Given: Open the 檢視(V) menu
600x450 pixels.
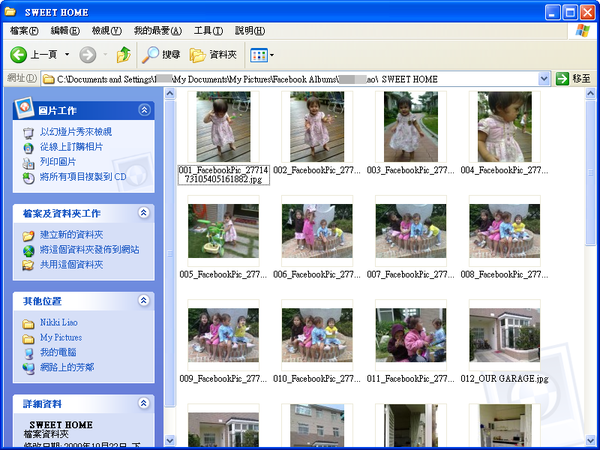Looking at the screenshot, I should 107,31.
